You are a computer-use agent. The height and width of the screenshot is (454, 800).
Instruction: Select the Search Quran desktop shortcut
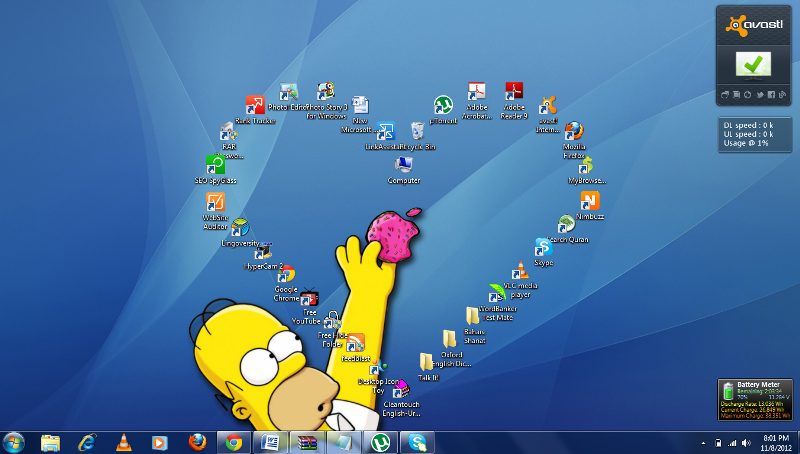(x=567, y=229)
